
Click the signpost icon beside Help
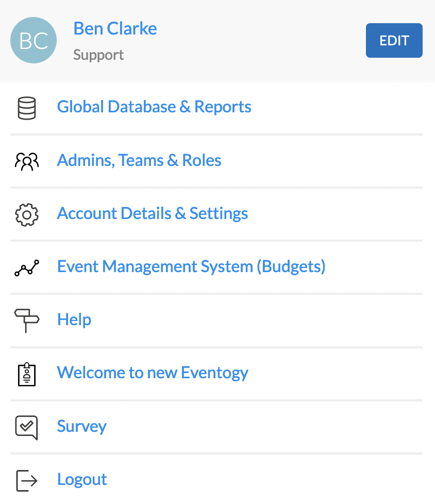click(27, 321)
